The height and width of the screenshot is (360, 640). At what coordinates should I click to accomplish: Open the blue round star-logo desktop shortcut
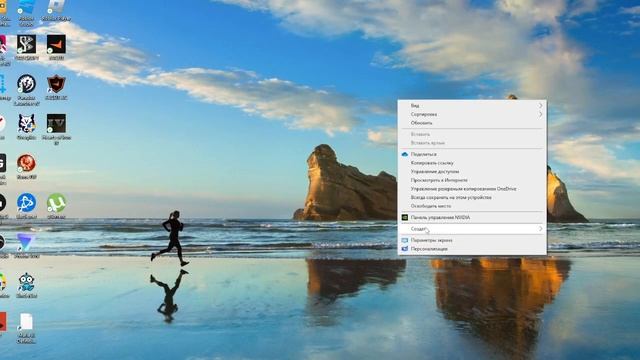pos(27,203)
